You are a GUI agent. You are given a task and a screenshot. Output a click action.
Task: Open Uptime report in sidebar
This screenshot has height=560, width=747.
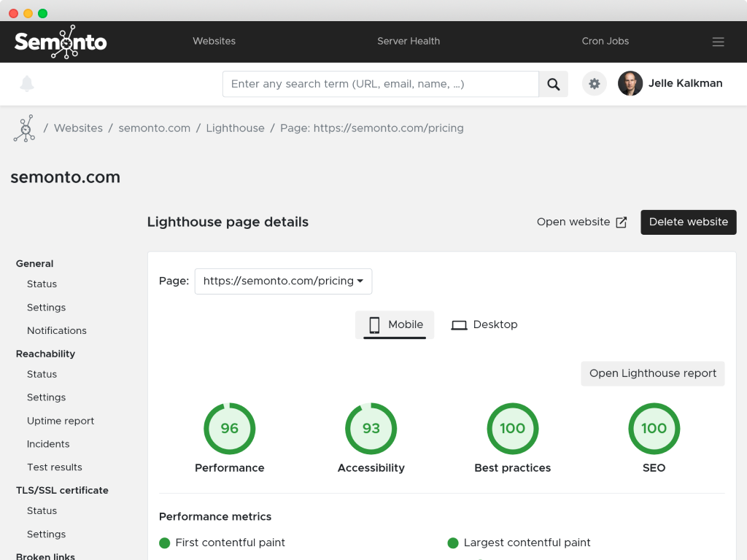[61, 421]
